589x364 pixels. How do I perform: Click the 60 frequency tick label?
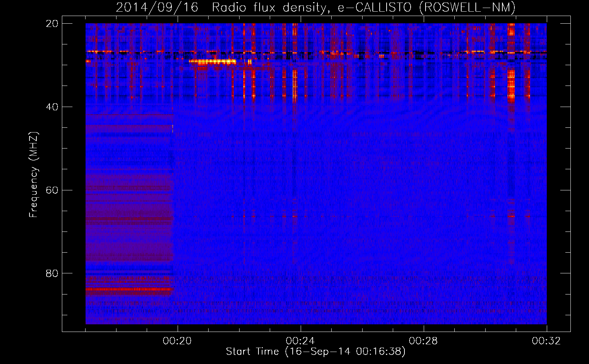(x=52, y=190)
